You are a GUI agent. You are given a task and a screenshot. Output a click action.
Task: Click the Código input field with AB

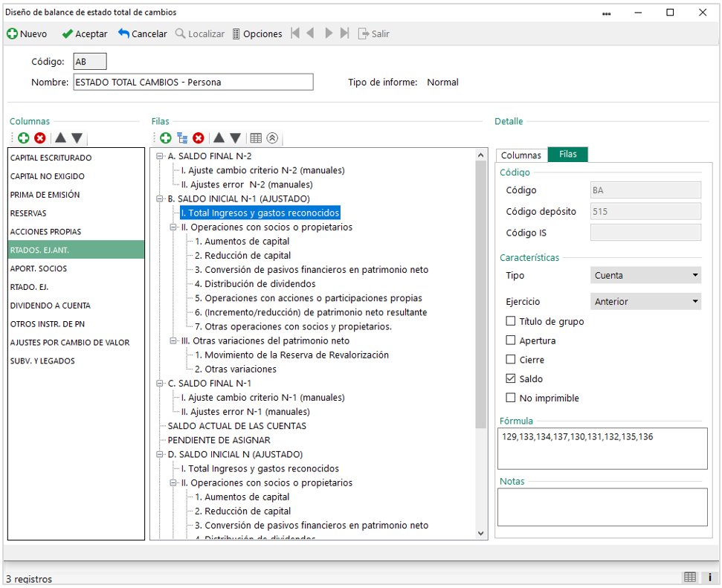click(x=90, y=61)
